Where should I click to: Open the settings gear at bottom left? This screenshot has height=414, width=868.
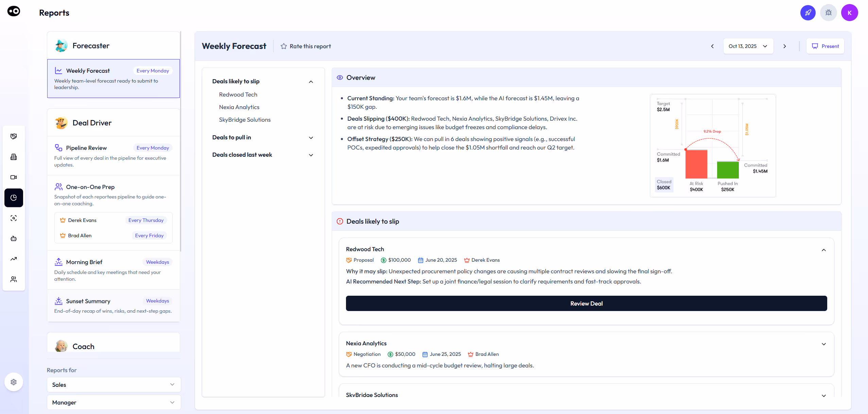coord(14,382)
